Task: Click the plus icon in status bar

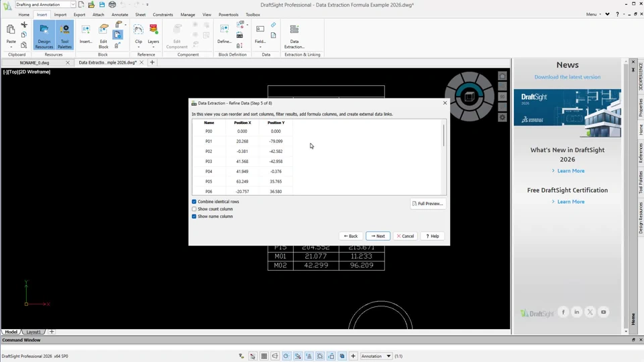Action: point(354,356)
